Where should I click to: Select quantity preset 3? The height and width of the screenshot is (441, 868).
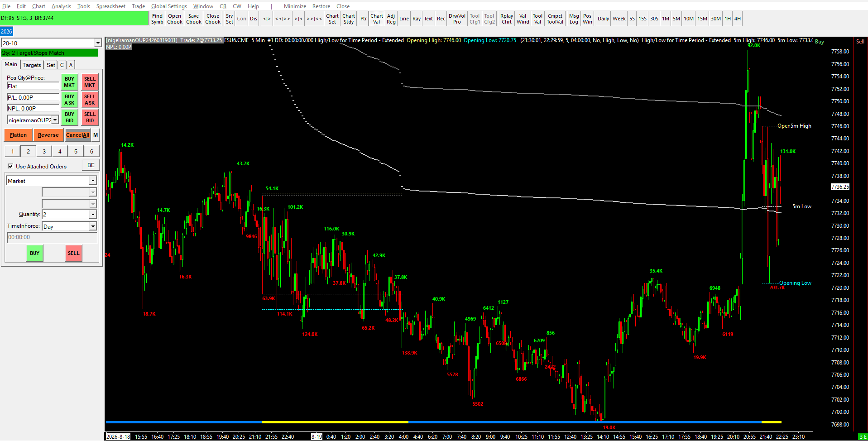pyautogui.click(x=44, y=151)
